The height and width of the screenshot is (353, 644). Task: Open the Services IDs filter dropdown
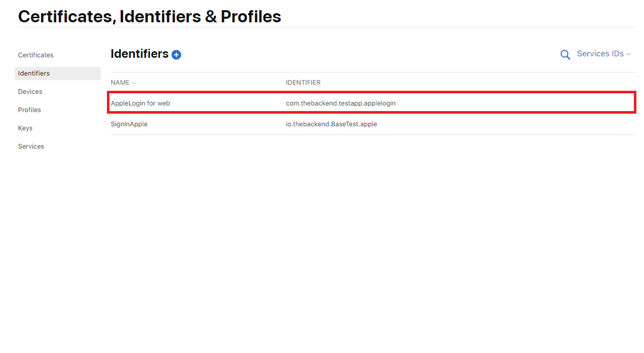click(x=604, y=54)
